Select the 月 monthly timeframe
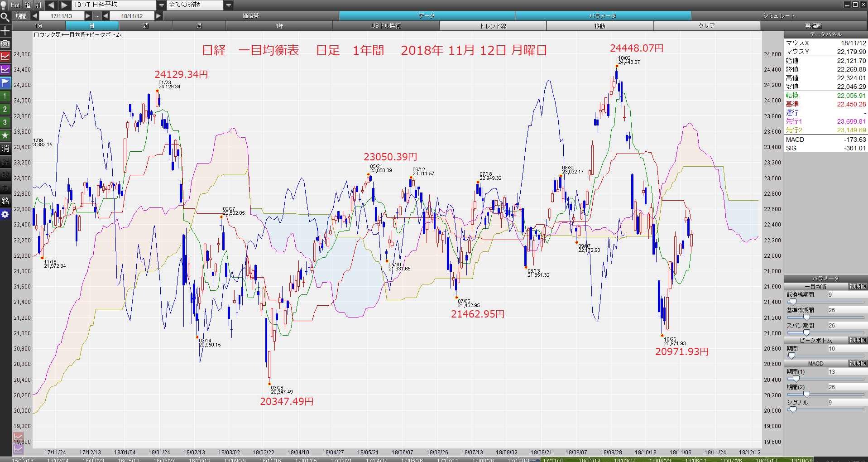868x462 pixels. 199,26
